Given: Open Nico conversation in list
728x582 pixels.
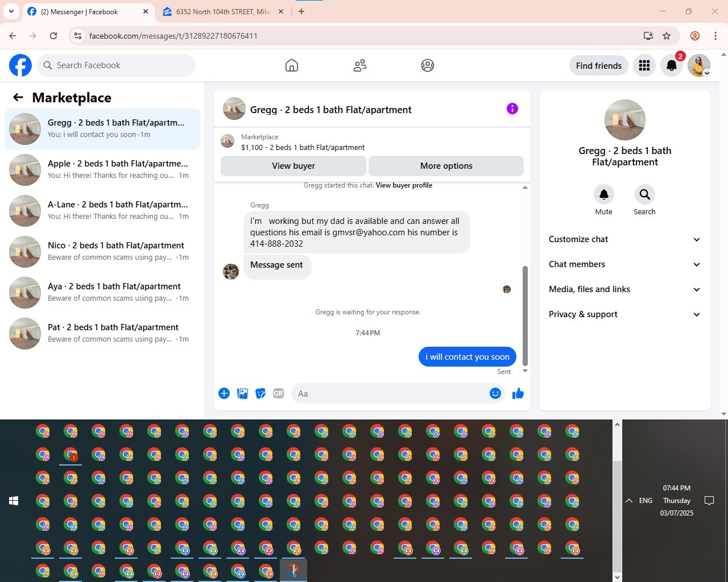Looking at the screenshot, I should tap(102, 252).
